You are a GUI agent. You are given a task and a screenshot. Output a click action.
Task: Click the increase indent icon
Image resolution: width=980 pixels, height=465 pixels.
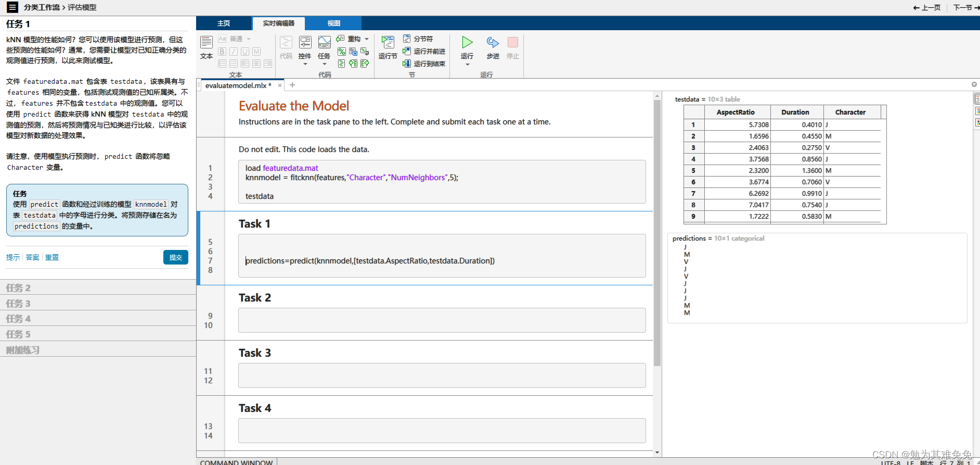click(x=353, y=64)
